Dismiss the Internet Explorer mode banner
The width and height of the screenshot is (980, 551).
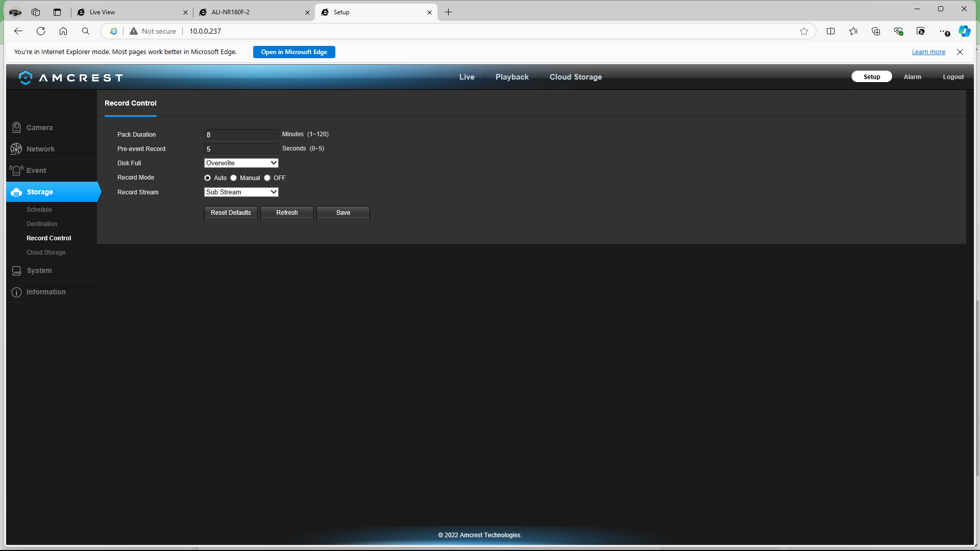[960, 52]
